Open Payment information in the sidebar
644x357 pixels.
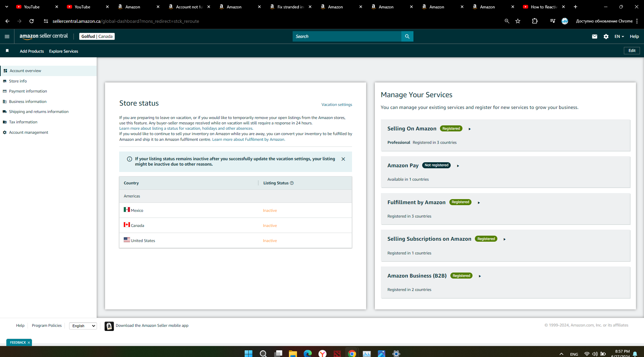click(28, 91)
